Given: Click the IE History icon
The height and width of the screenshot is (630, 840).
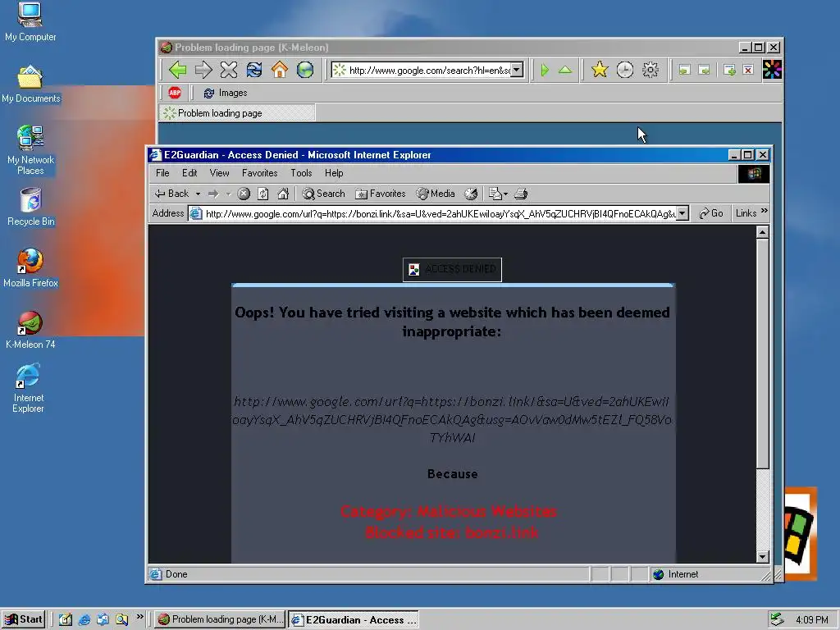Looking at the screenshot, I should [471, 194].
